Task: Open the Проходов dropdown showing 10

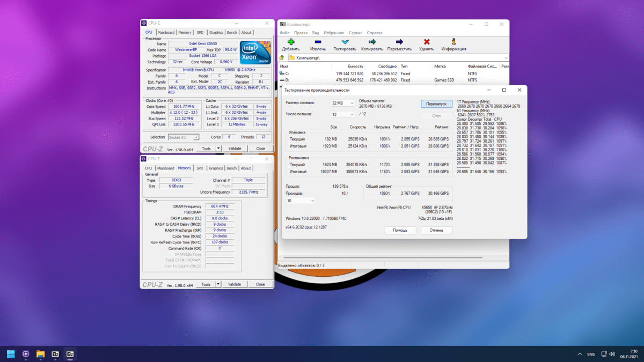Action: [301, 201]
